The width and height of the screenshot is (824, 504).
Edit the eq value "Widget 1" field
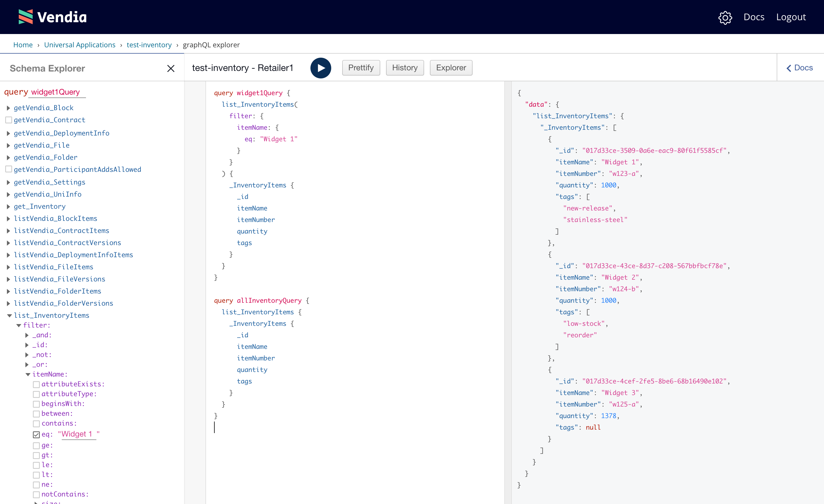click(79, 434)
